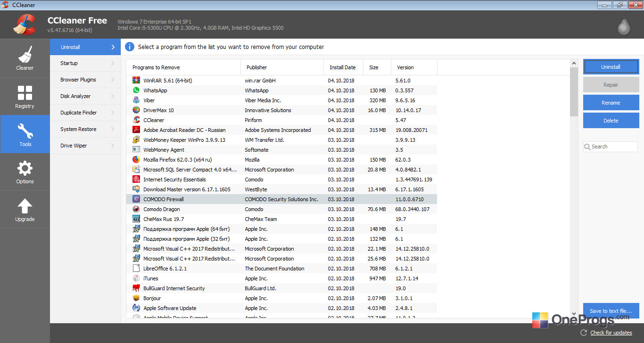Switch to the Uninstall tools tab
The width and height of the screenshot is (644, 343).
coord(85,47)
